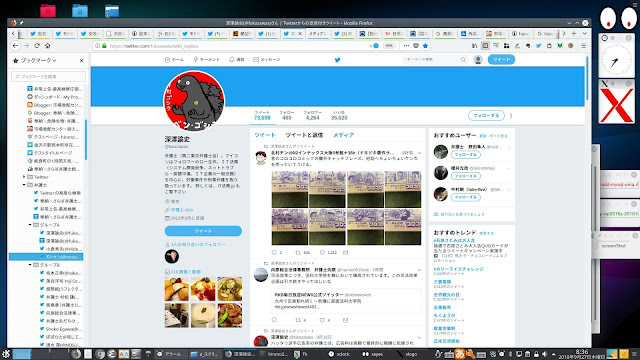This screenshot has width=640, height=360.
Task: Open first tweet's dropdown caret
Action: [419, 153]
